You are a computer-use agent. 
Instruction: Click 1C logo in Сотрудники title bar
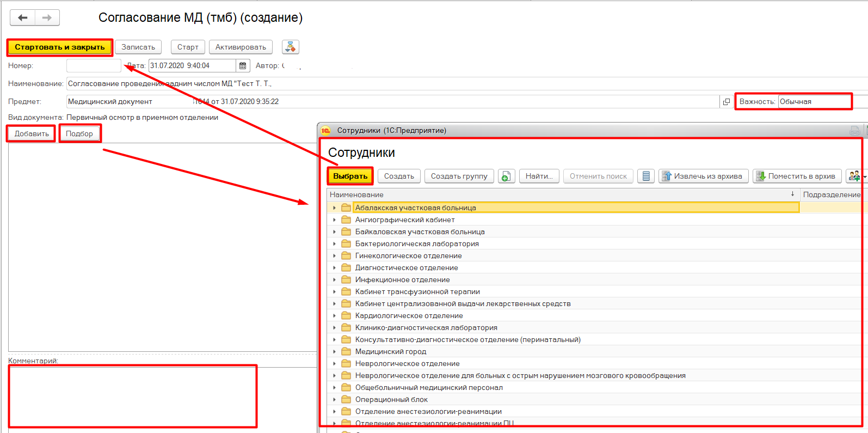click(326, 131)
